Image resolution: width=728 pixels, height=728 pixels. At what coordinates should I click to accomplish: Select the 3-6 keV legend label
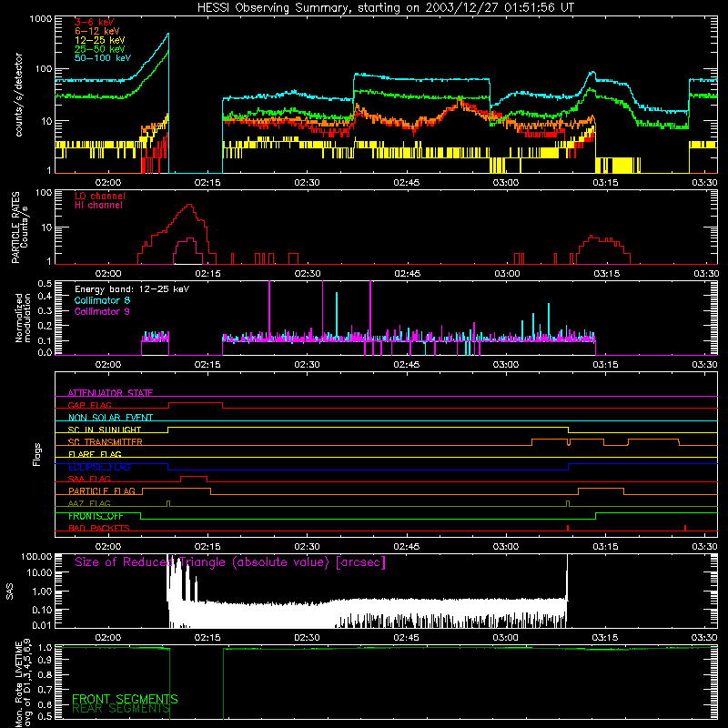(95, 22)
